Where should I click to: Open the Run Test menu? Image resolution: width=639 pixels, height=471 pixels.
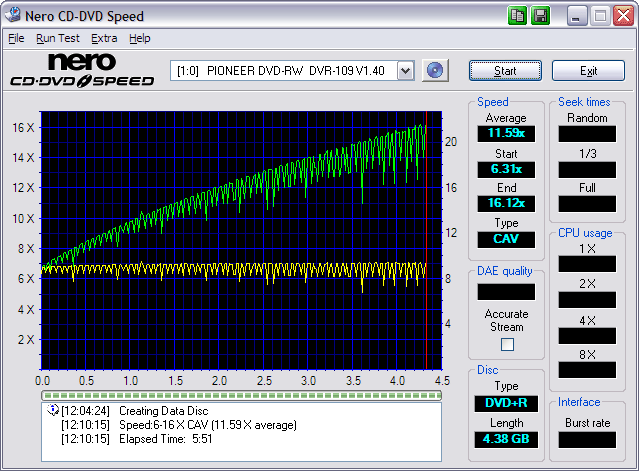[58, 38]
